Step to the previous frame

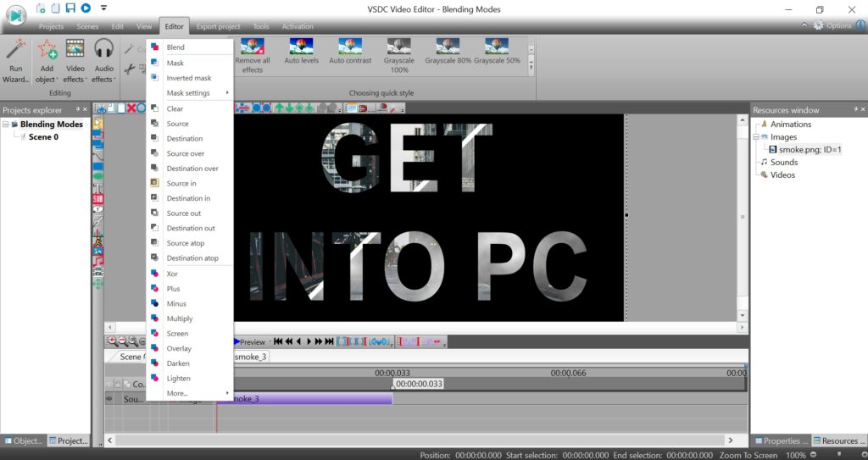pos(299,341)
